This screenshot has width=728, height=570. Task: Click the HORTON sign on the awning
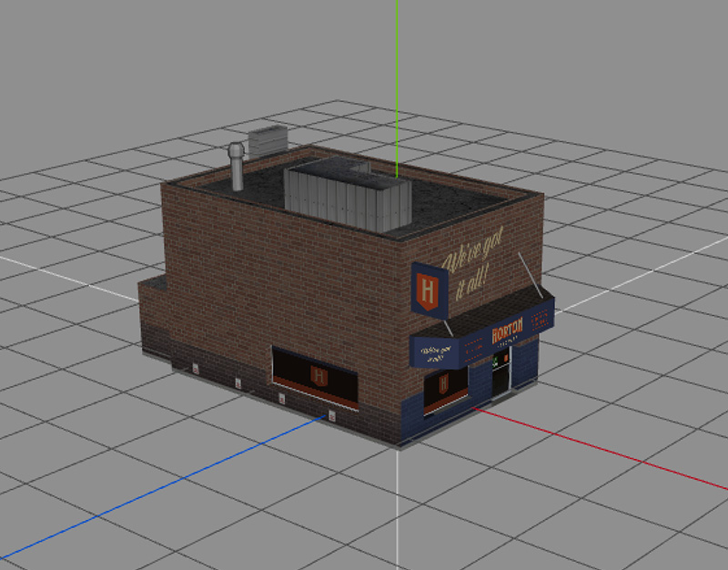coord(507,330)
